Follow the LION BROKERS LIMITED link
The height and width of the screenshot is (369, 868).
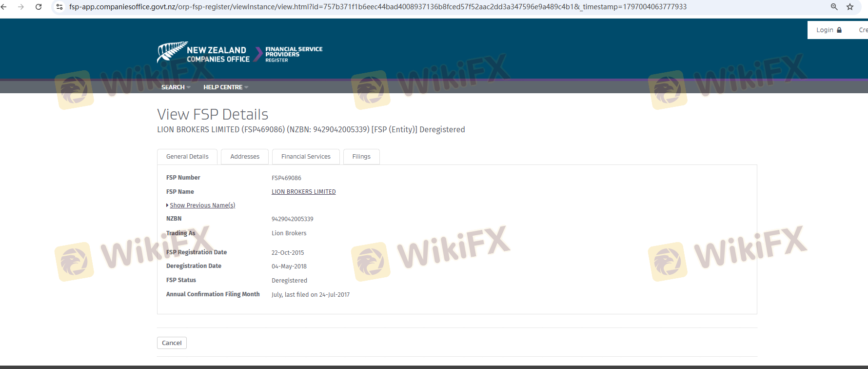pos(303,192)
